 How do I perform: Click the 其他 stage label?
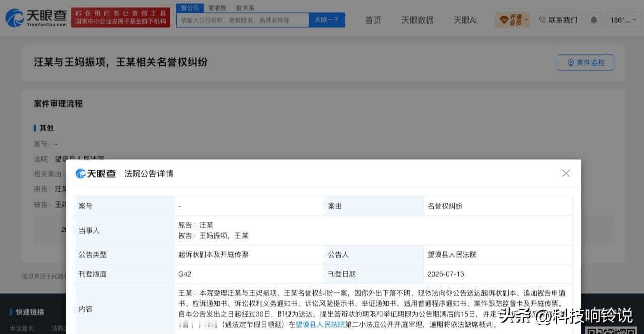(46, 128)
